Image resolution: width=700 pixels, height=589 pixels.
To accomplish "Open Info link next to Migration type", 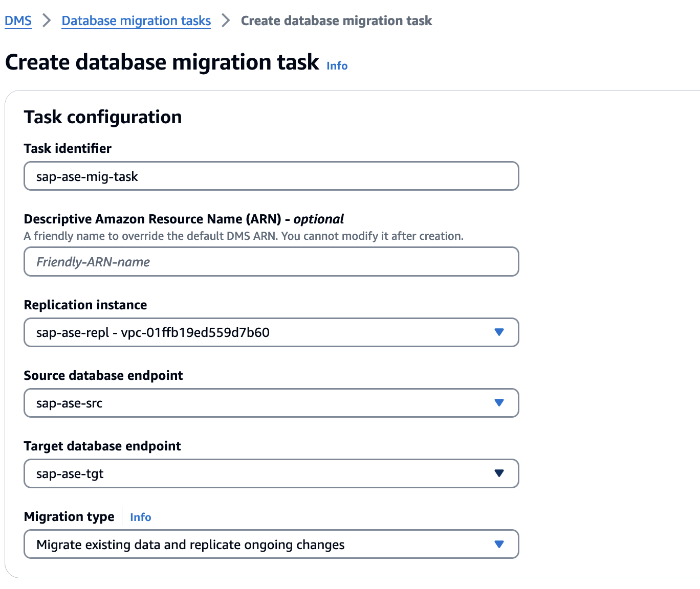I will 140,517.
